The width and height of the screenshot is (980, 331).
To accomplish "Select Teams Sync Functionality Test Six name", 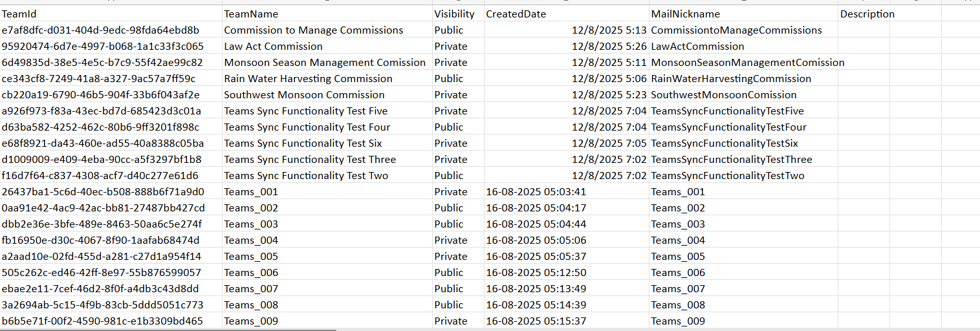I will click(303, 143).
